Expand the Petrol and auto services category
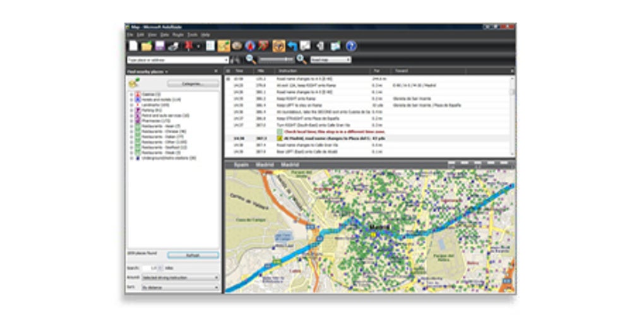 pyautogui.click(x=131, y=116)
